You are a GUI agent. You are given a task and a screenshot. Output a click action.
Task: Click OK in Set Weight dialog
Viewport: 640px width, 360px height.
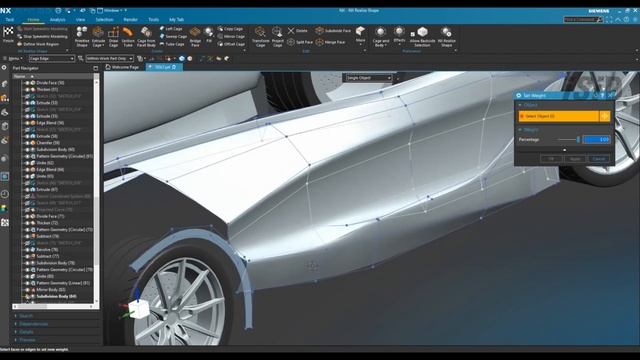pyautogui.click(x=551, y=159)
